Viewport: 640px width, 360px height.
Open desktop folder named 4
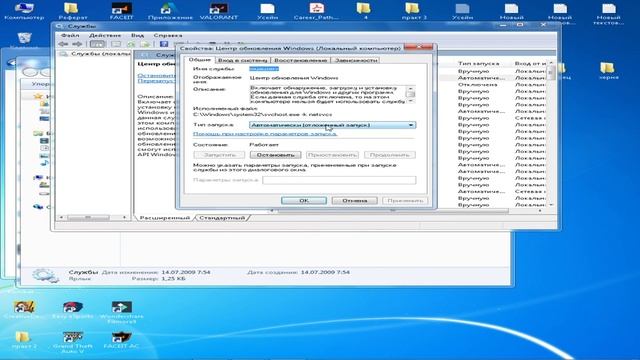tap(364, 11)
